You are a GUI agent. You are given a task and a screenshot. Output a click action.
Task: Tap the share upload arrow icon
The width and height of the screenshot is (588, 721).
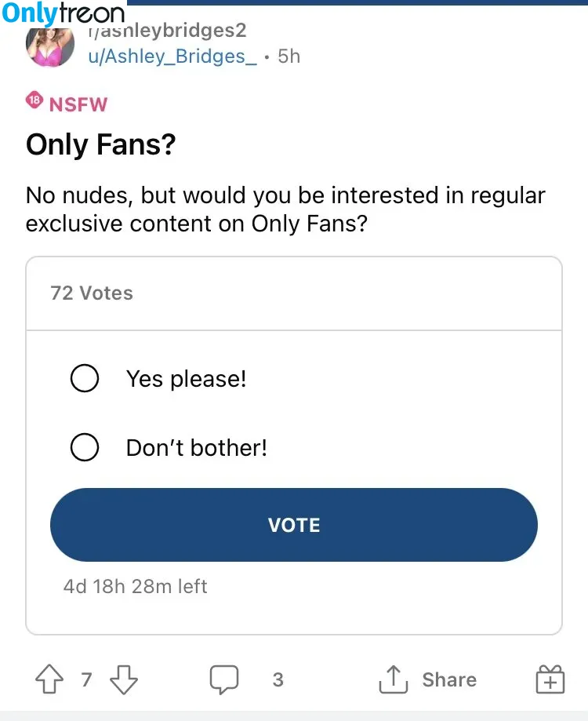tap(394, 679)
